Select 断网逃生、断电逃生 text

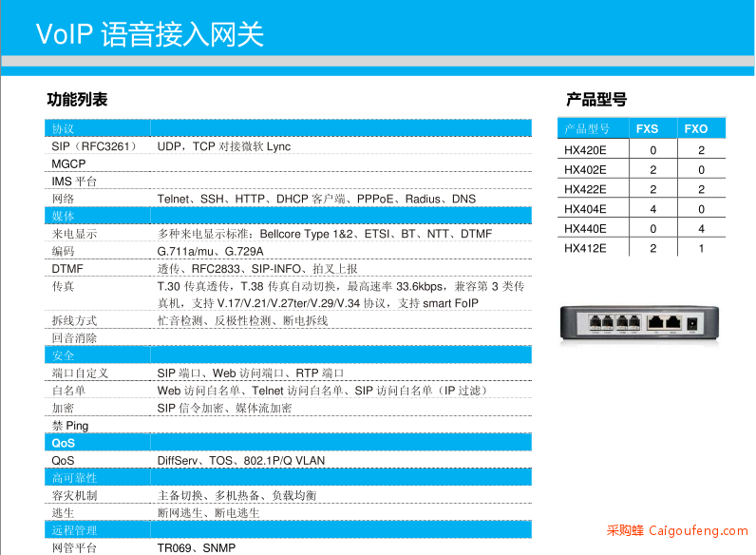(208, 513)
